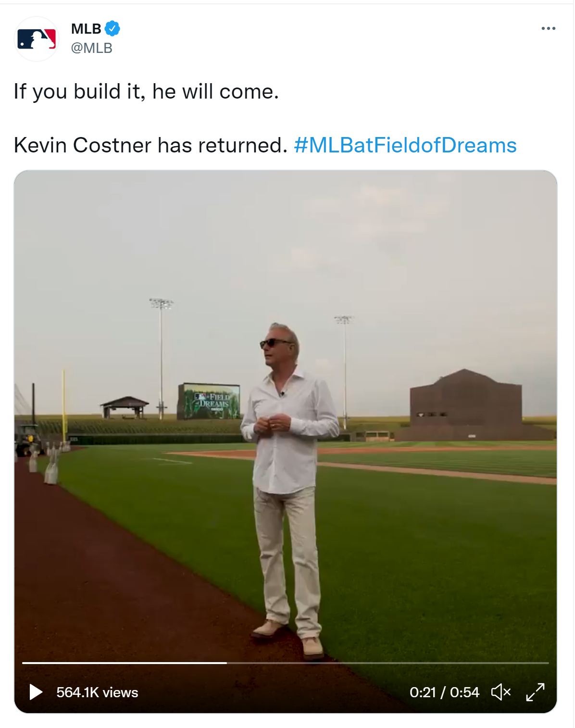Click the played portion of the progress bar
This screenshot has width=575, height=728.
(124, 663)
